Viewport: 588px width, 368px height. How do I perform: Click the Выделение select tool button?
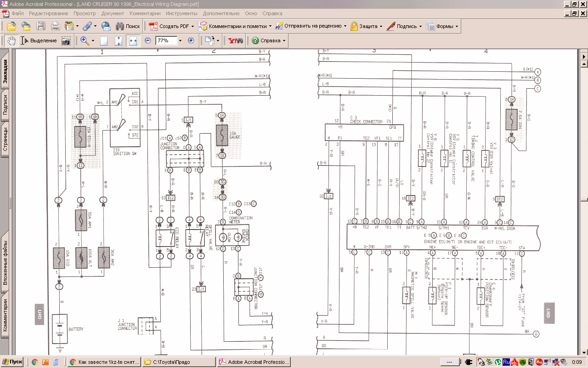pos(39,40)
